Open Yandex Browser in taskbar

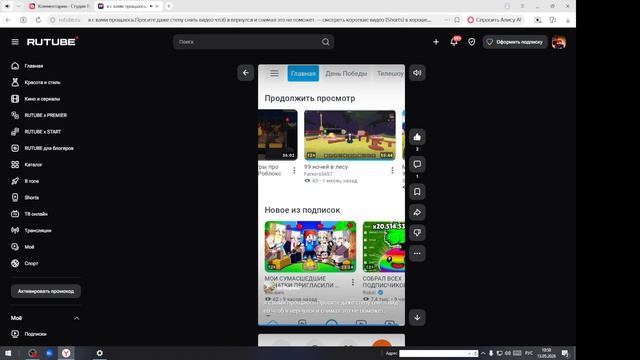(x=66, y=353)
